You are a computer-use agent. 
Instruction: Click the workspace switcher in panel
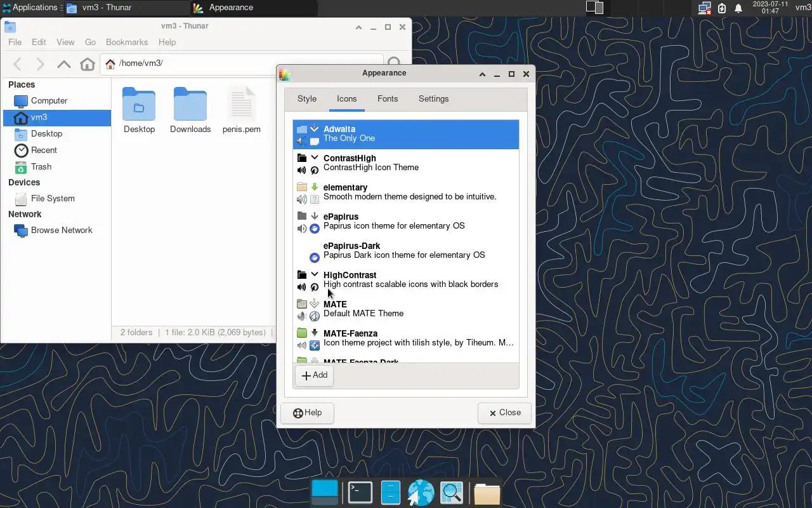click(x=594, y=8)
